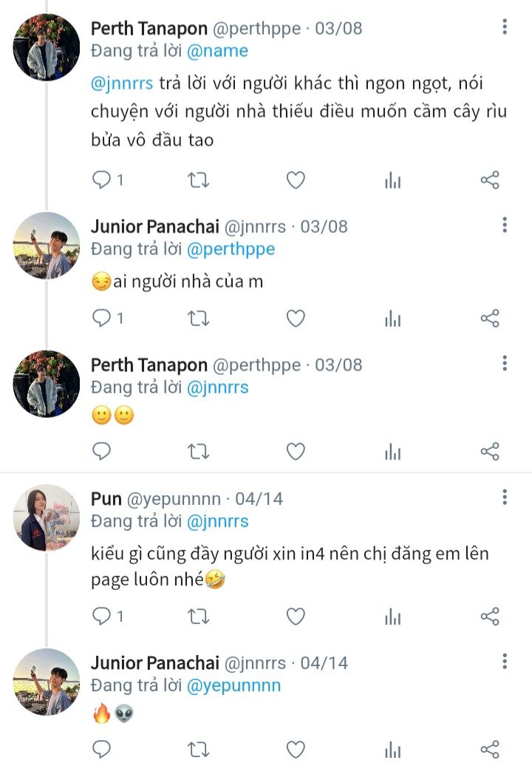Open the @name mention link
This screenshot has width=532, height=766.
click(x=217, y=51)
